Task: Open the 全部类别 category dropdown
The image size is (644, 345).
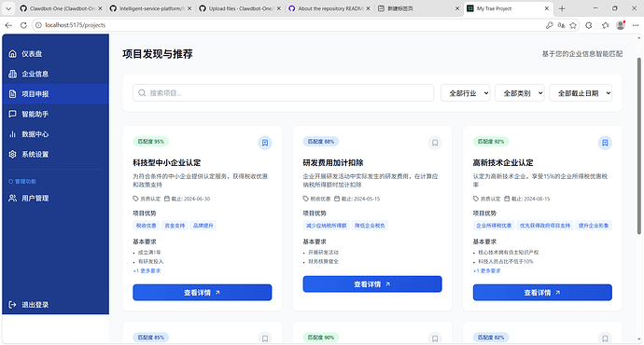Action: point(520,93)
